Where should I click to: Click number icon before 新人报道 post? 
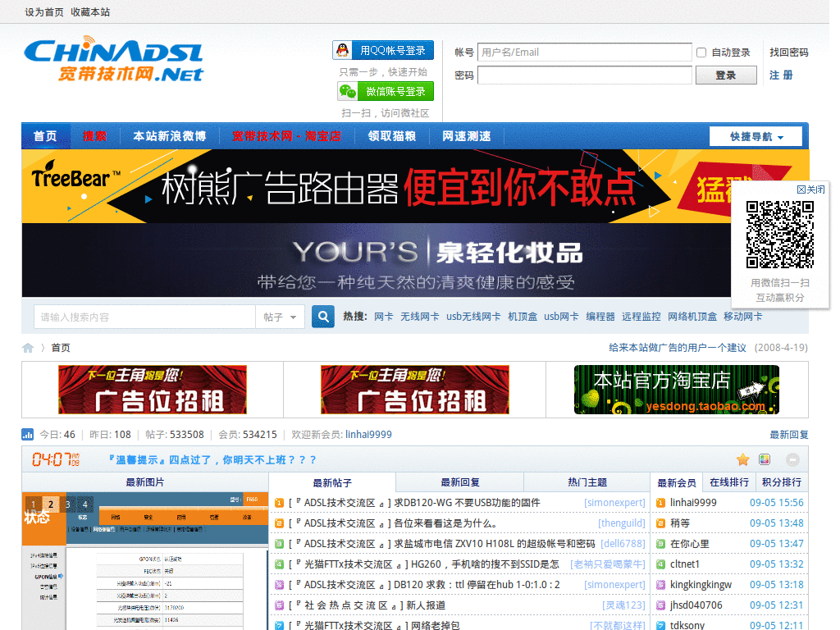[x=279, y=605]
